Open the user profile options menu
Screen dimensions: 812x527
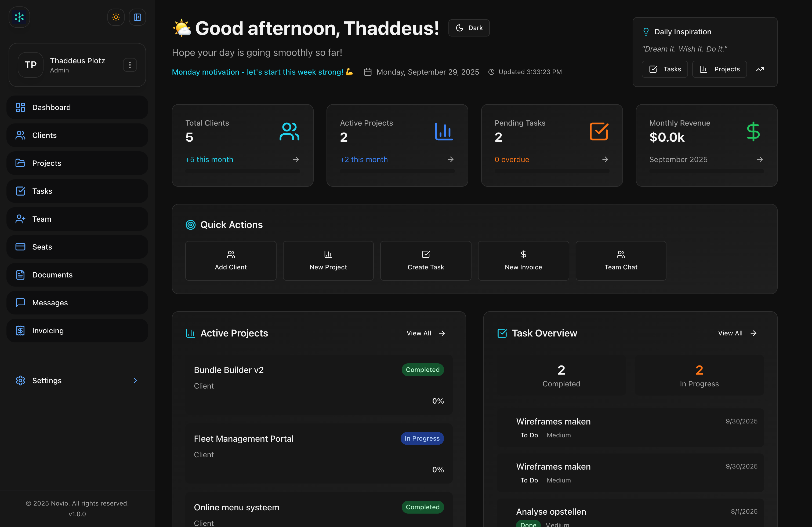coord(130,65)
